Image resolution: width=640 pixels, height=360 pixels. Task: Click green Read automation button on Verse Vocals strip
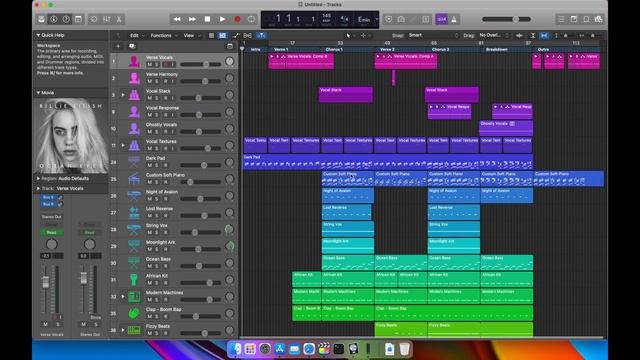tap(51, 232)
